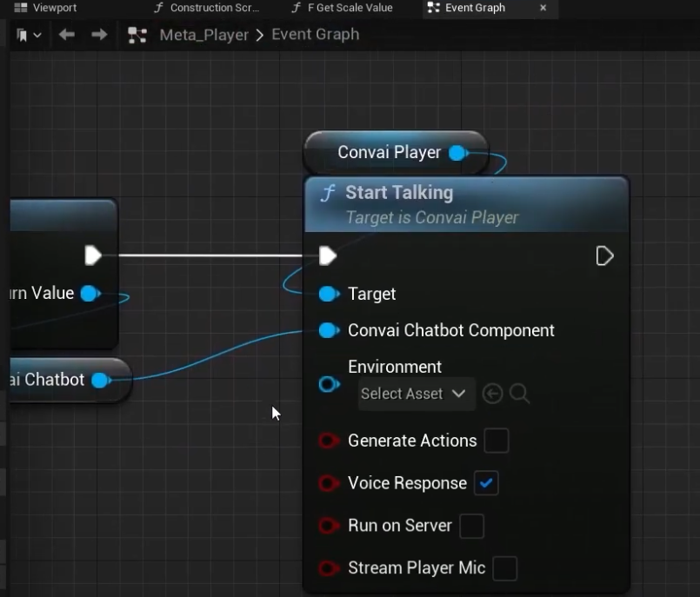
Task: Click the Convai Player output pin
Action: point(458,153)
